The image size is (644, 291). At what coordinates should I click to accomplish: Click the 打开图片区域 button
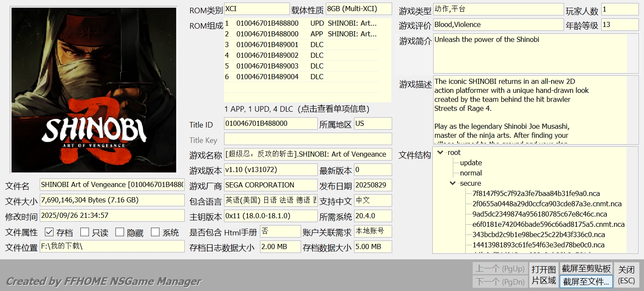click(x=544, y=275)
